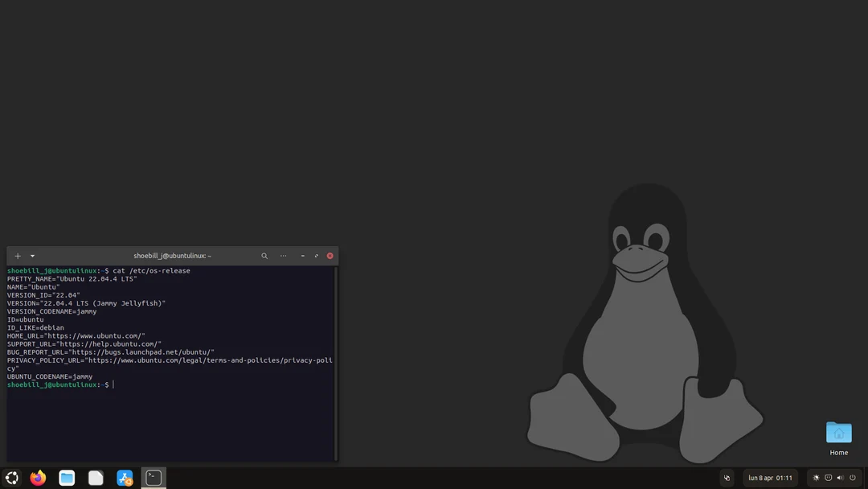
Task: Open App Center from the dock
Action: [x=125, y=477]
